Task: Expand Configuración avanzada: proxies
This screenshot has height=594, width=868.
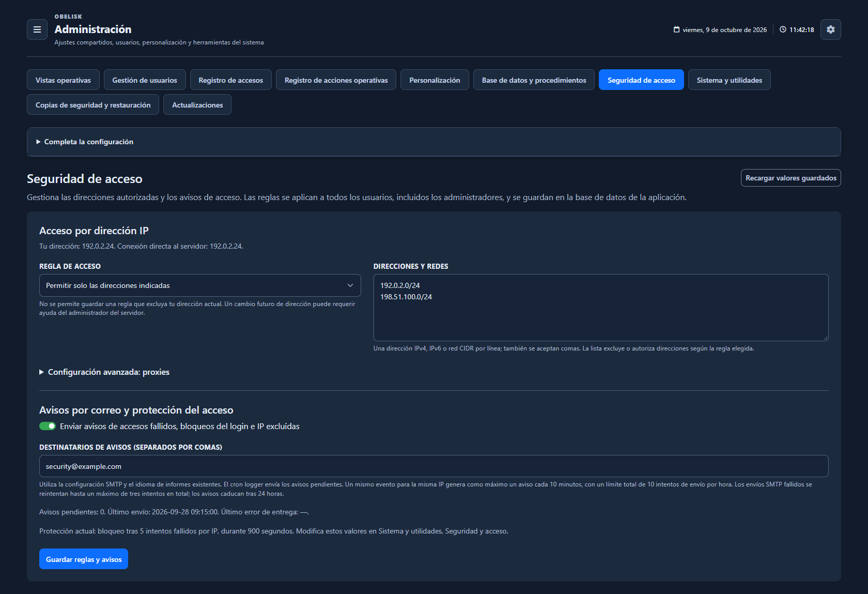Action: pos(104,372)
